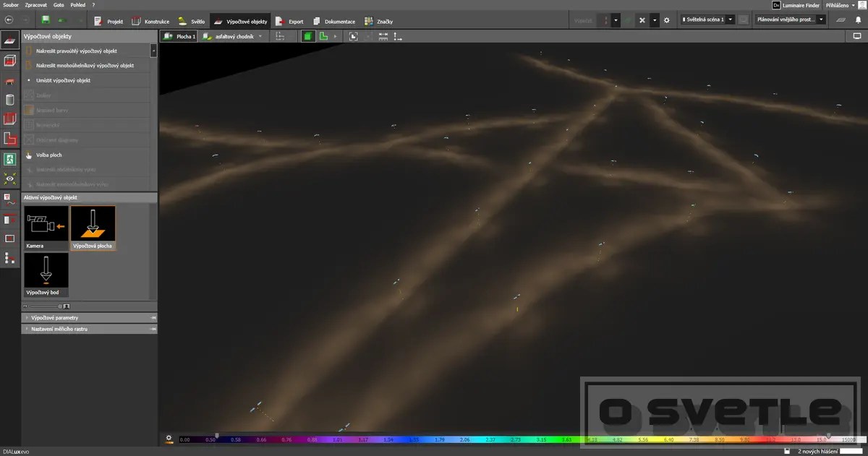Open the Projekt mode tab
868x456 pixels.
point(109,21)
